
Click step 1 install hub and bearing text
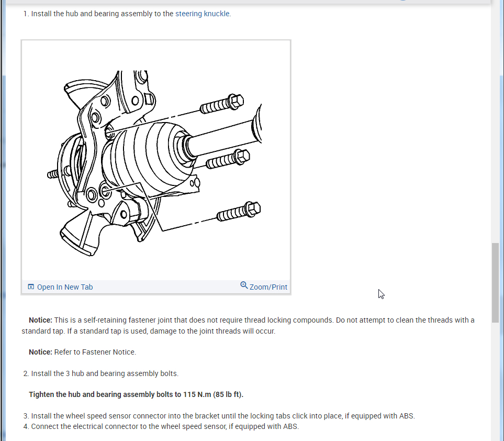point(127,14)
